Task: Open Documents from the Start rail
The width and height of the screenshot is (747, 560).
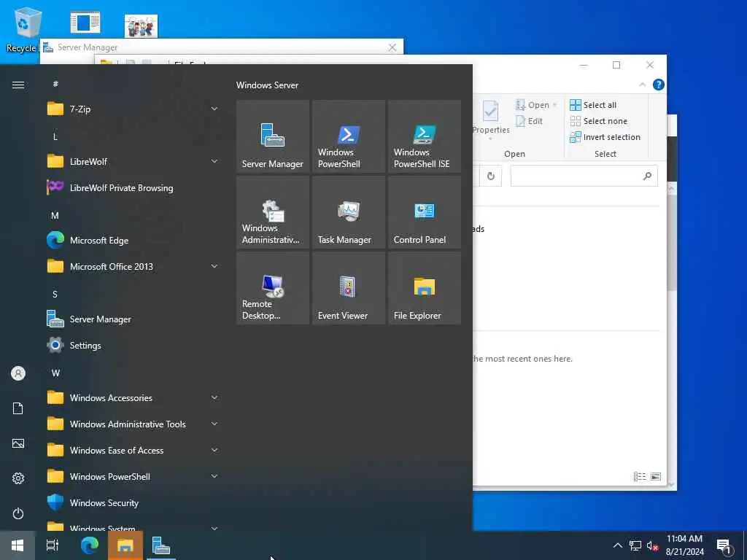Action: [18, 408]
